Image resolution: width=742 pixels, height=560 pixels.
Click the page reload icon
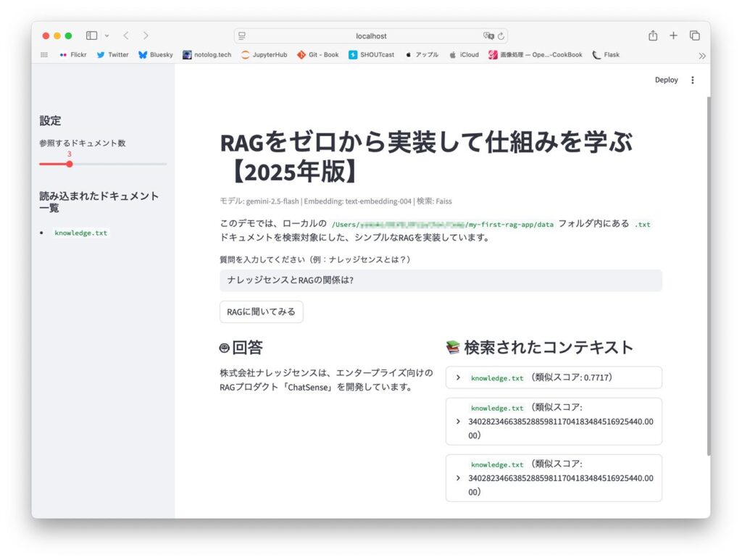click(x=501, y=35)
